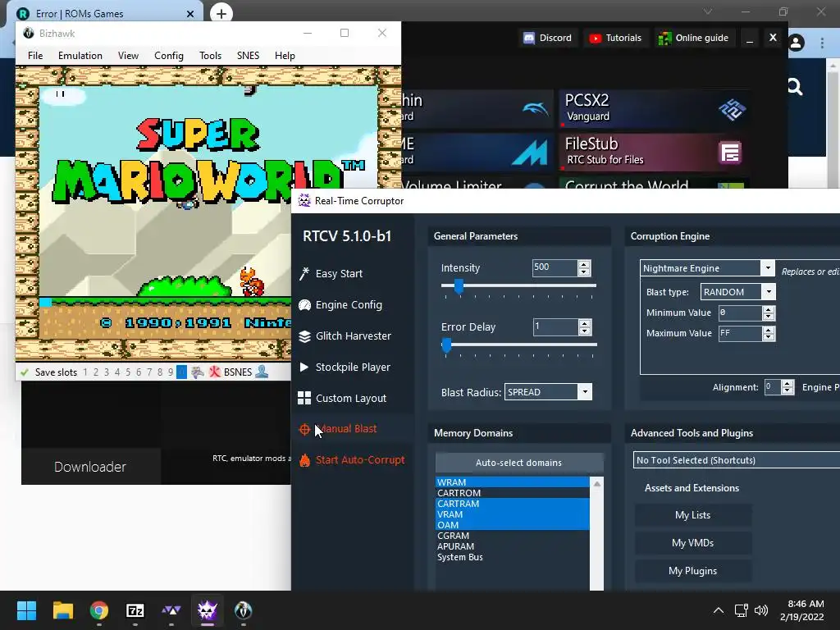Increase Intensity with the spinner arrow
840x630 pixels.
coord(584,264)
